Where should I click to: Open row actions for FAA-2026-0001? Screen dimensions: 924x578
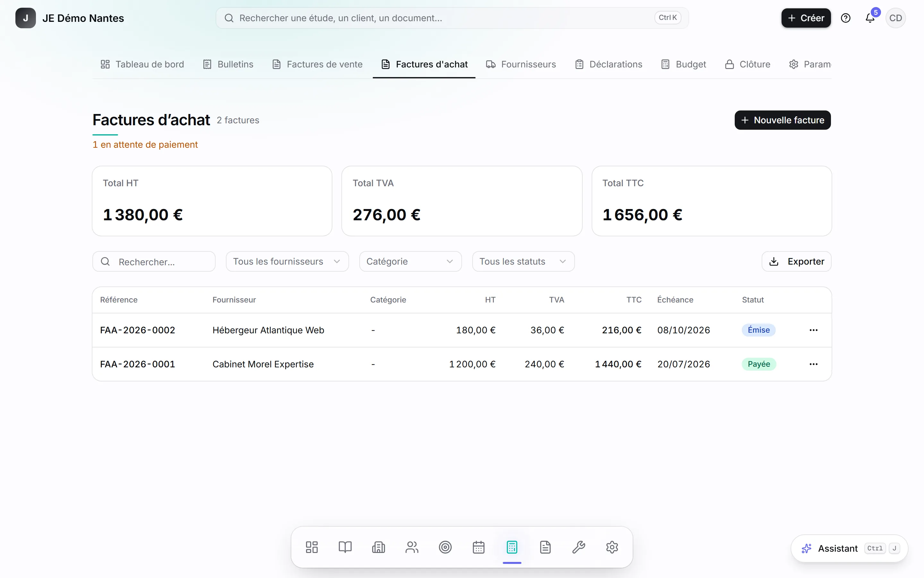tap(814, 364)
